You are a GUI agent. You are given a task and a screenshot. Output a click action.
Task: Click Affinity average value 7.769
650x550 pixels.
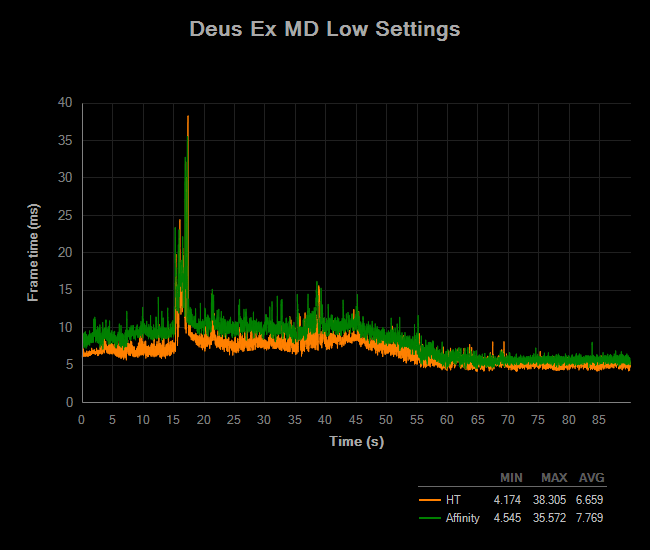589,518
